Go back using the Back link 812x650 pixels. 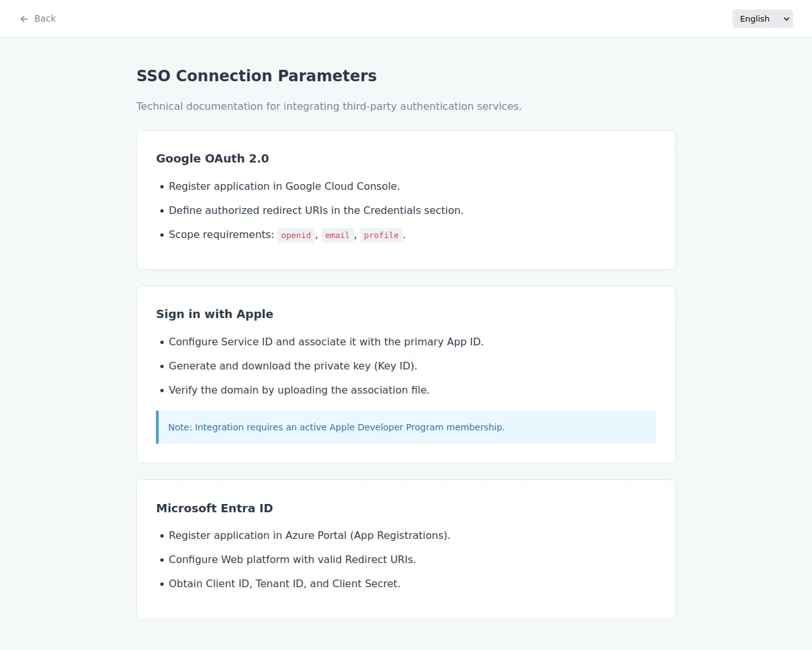point(37,19)
